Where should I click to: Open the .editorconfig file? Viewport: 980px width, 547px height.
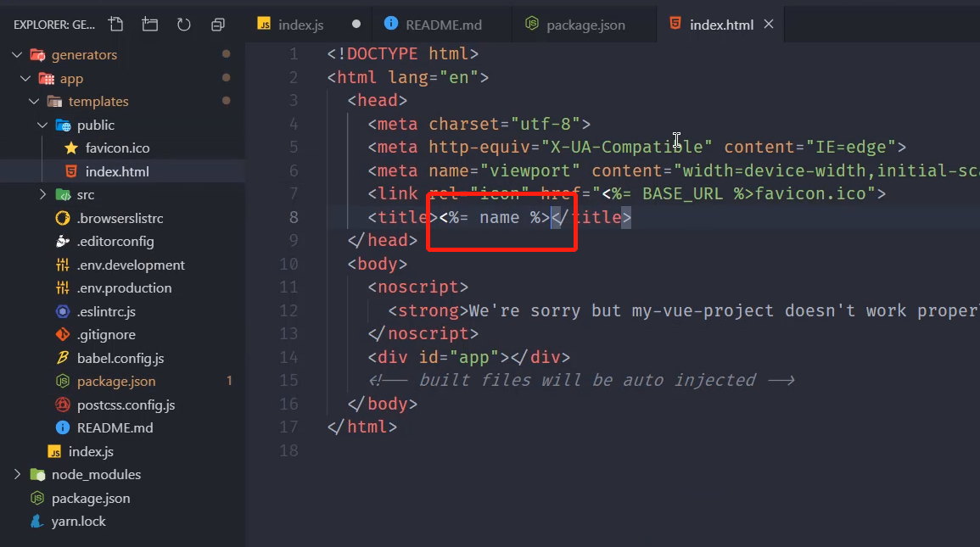115,242
